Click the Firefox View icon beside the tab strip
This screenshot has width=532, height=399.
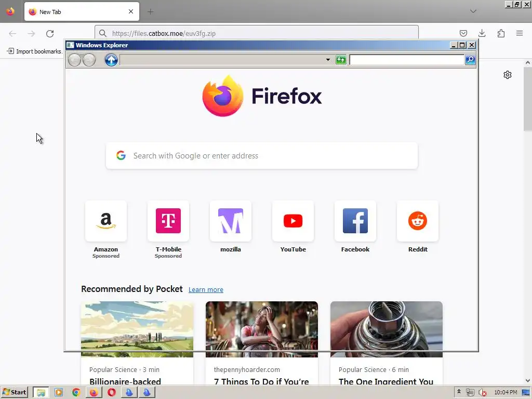pos(10,11)
